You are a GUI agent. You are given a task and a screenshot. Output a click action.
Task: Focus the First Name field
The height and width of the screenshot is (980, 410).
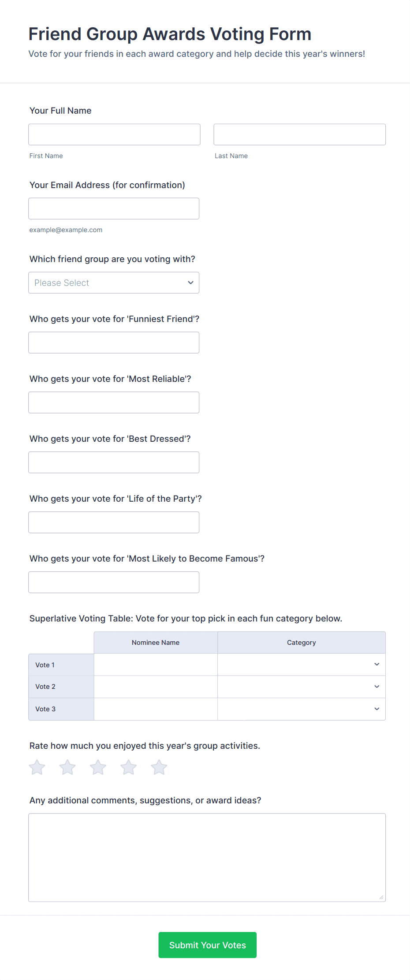click(114, 135)
